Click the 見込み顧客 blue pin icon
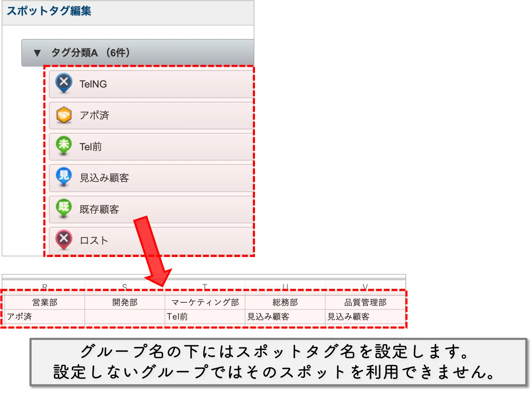This screenshot has height=397, width=532. pos(64,177)
